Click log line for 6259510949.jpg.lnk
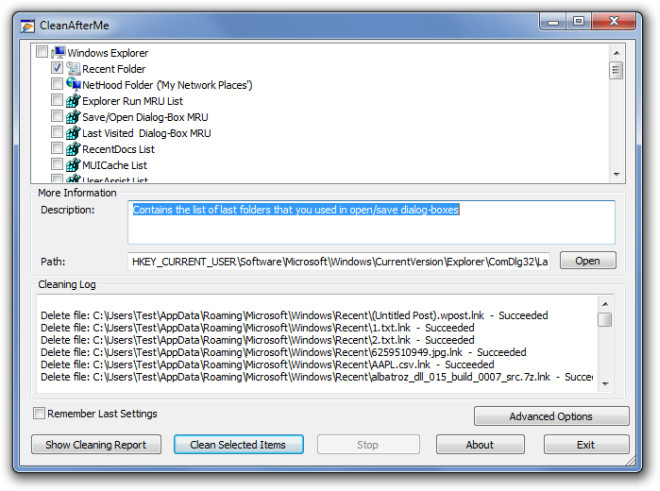Viewport: 660px width, 491px height. click(283, 352)
